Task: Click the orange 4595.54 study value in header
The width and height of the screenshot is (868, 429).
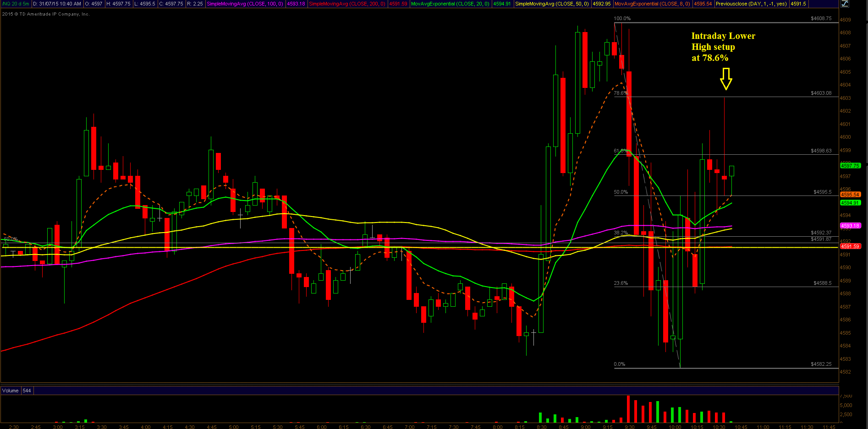Action: click(x=703, y=4)
